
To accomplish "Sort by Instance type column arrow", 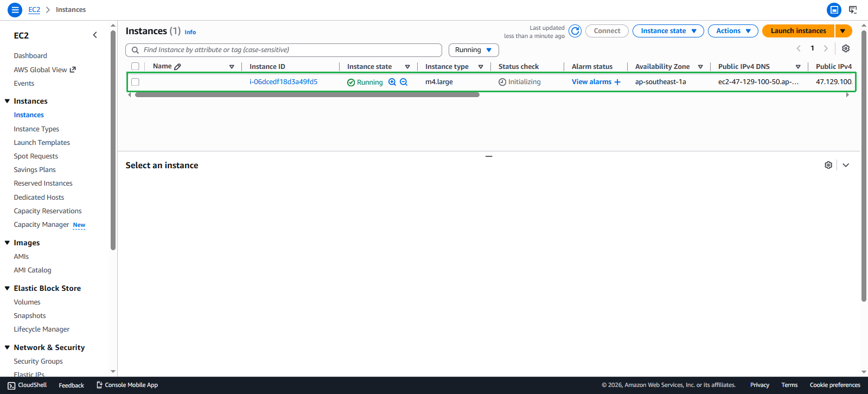I will pos(481,67).
